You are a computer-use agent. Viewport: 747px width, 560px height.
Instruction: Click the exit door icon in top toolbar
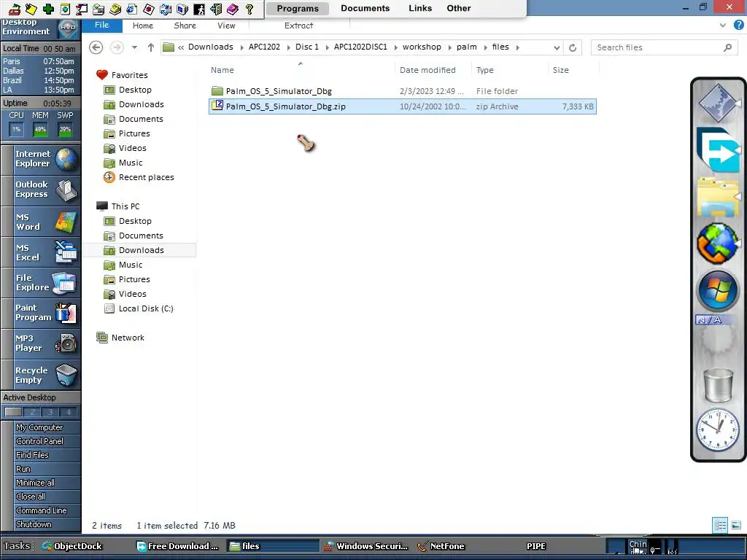tap(216, 9)
